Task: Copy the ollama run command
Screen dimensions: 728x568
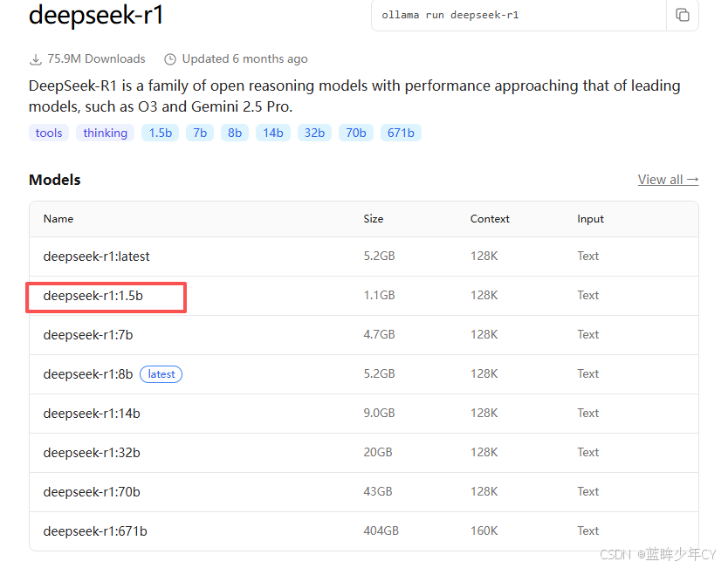Action: 682,15
